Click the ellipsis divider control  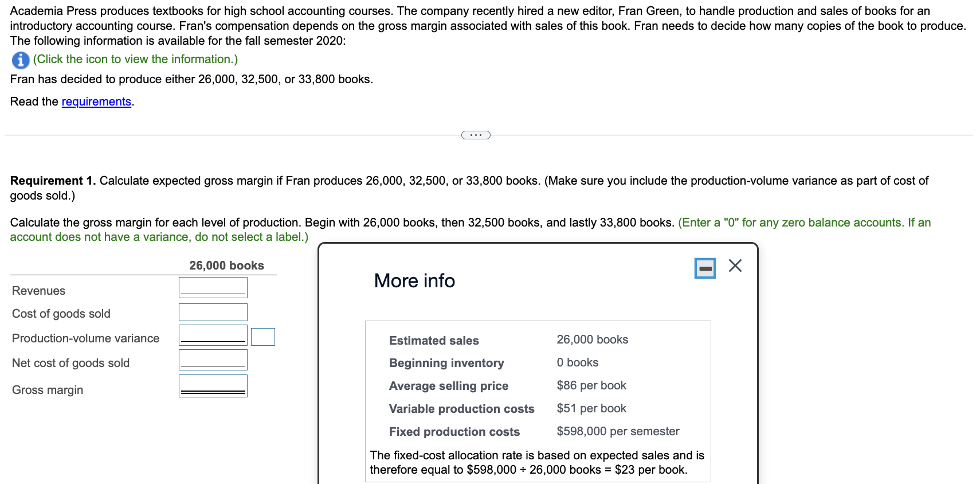[475, 134]
